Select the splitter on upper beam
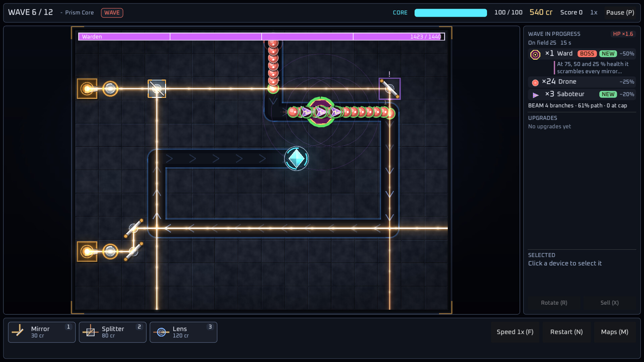This screenshot has height=362, width=644. click(157, 89)
